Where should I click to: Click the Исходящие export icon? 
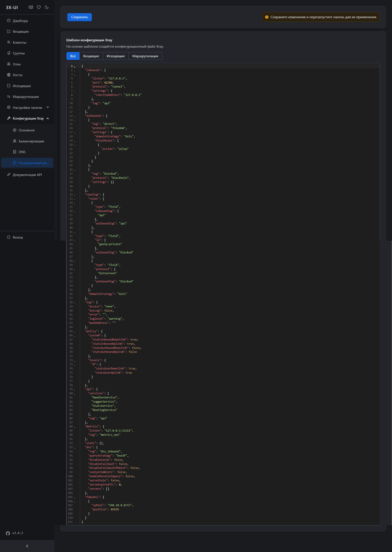9,86
